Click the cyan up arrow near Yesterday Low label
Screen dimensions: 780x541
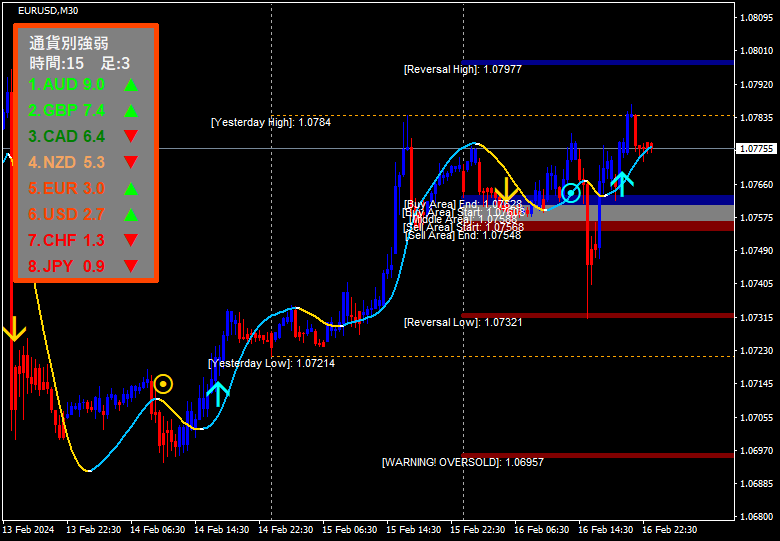(218, 392)
